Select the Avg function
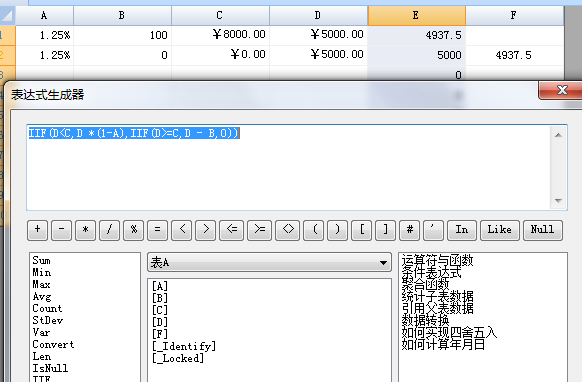 point(42,297)
